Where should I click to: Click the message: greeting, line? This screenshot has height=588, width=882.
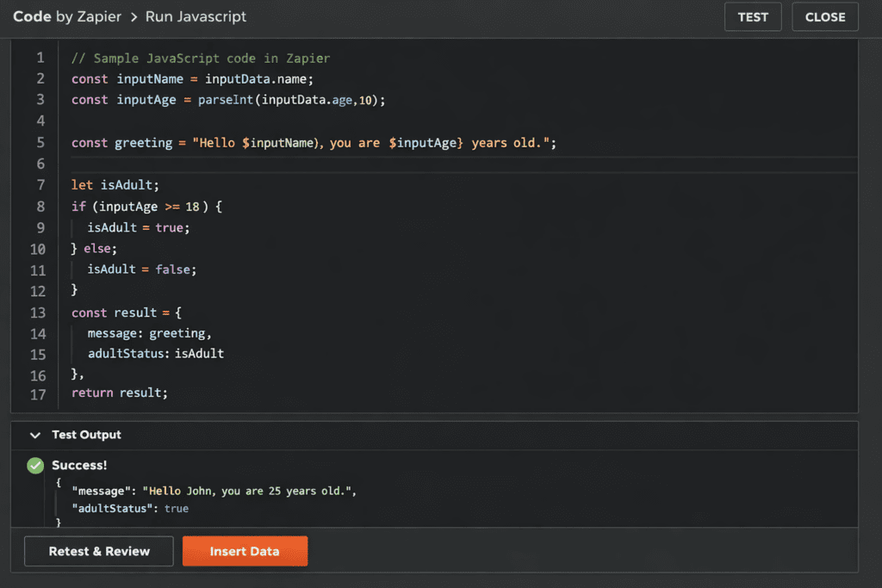150,333
